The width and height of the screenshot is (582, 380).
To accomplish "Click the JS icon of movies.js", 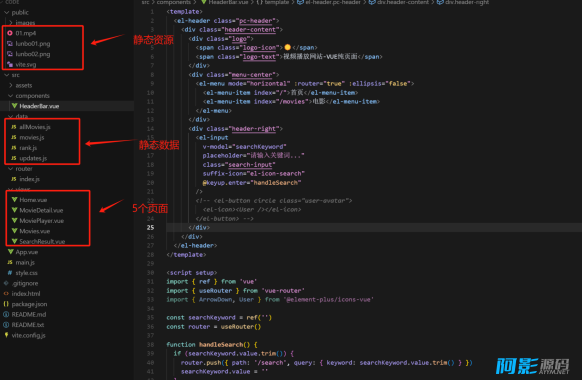I will tap(14, 137).
